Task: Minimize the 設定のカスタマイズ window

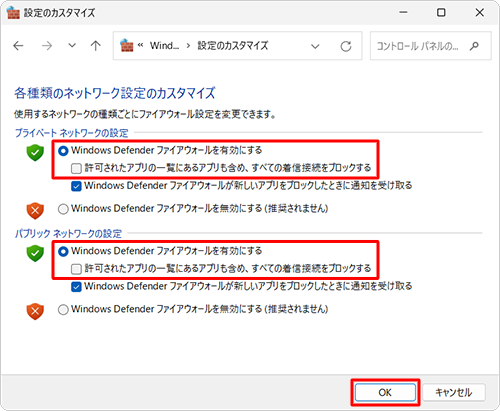Action: click(403, 13)
